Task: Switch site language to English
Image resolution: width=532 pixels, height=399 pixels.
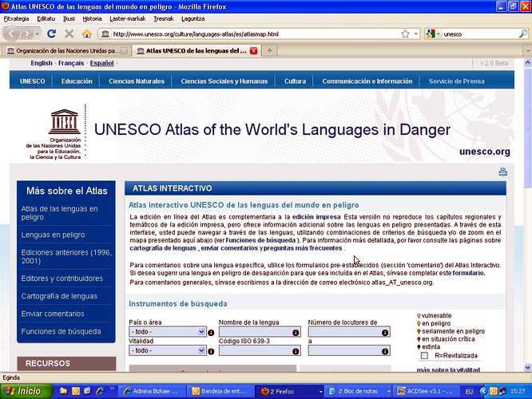Action: point(42,63)
